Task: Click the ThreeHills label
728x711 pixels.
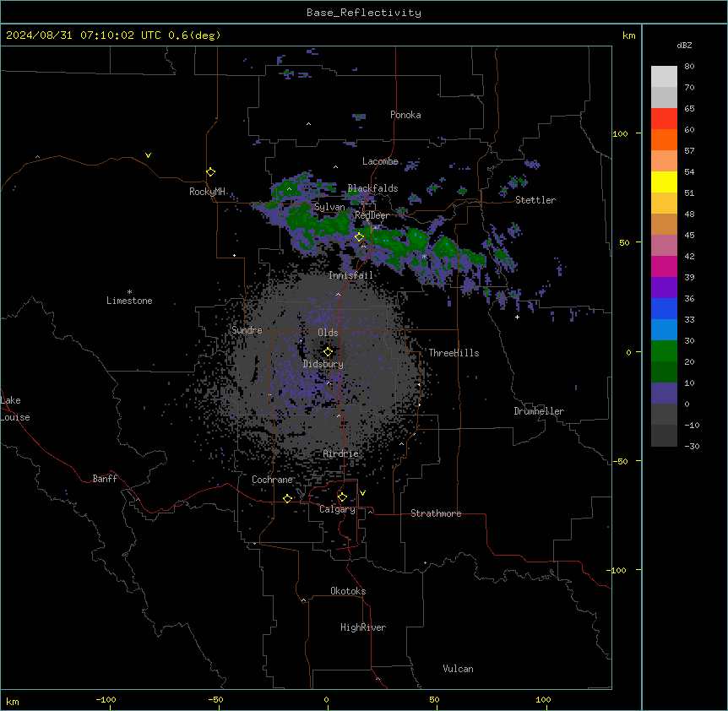Action: 454,353
